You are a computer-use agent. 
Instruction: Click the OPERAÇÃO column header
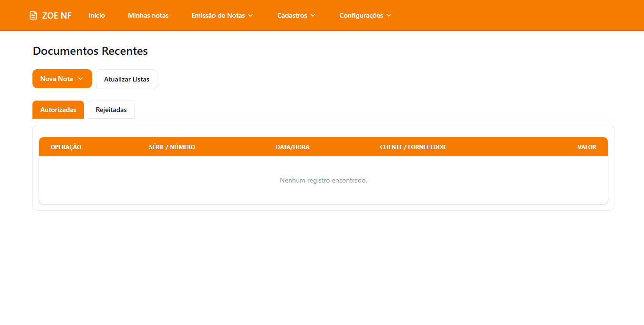[x=66, y=147]
